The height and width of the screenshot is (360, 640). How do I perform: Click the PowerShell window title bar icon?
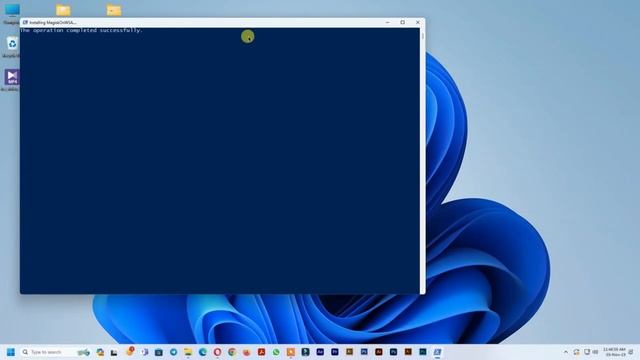pyautogui.click(x=25, y=22)
